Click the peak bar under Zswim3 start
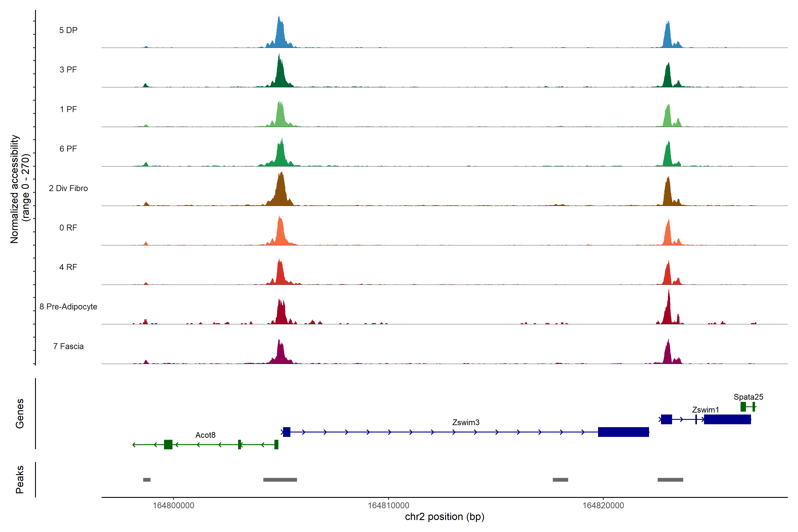The image size is (798, 532). (x=280, y=480)
